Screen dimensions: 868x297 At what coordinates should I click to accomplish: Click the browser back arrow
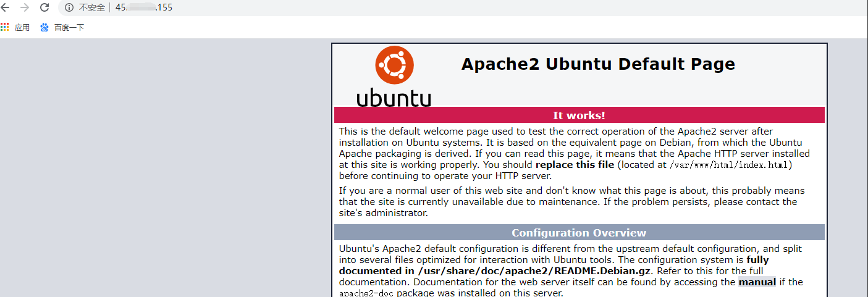click(x=6, y=7)
